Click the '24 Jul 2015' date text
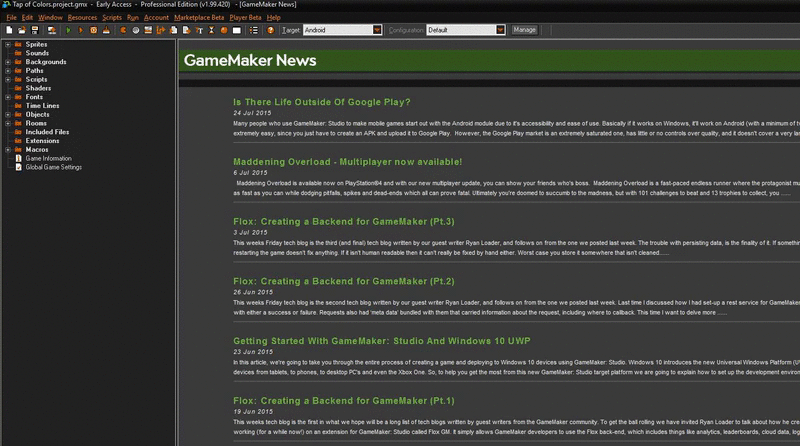The height and width of the screenshot is (446, 800). click(252, 113)
